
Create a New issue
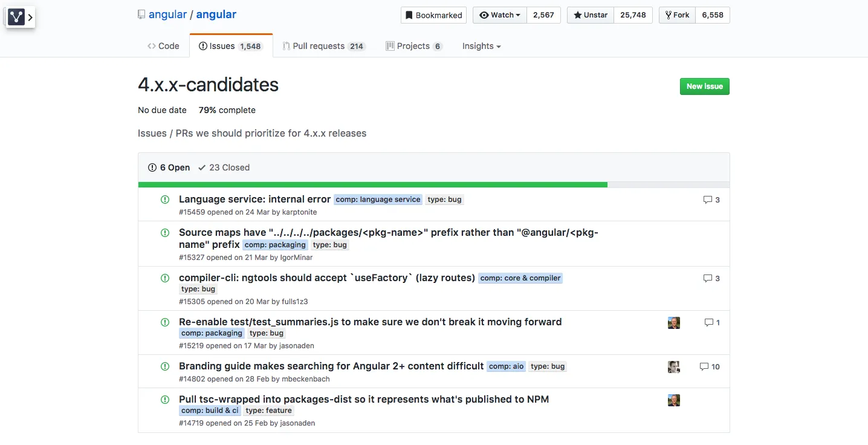pos(704,86)
